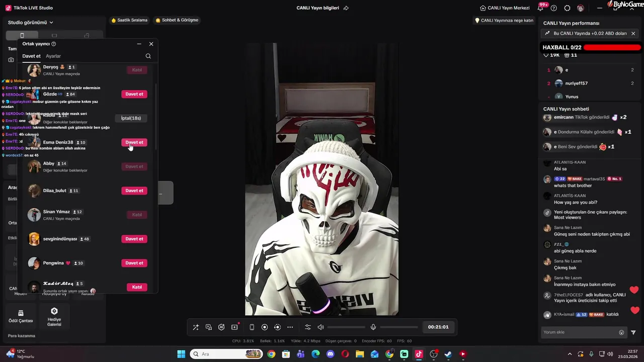The height and width of the screenshot is (362, 644).
Task: Open Abby's profile picture
Action: coord(34,166)
